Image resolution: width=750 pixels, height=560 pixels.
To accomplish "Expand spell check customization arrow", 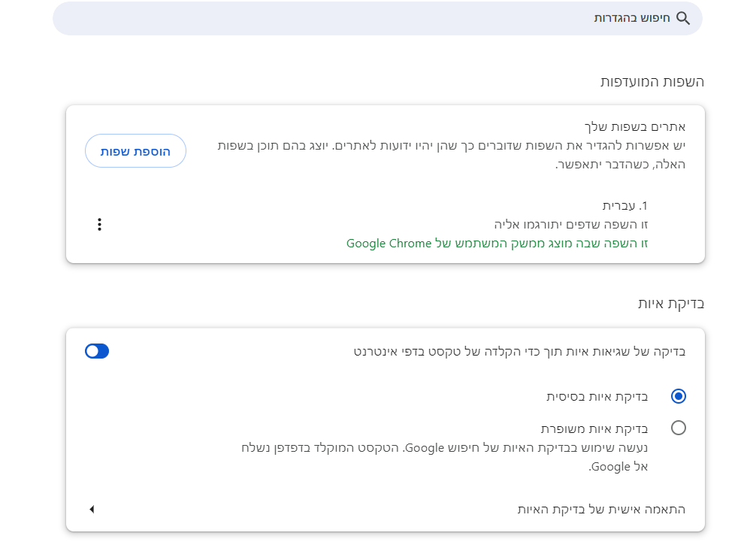I will pos(92,510).
